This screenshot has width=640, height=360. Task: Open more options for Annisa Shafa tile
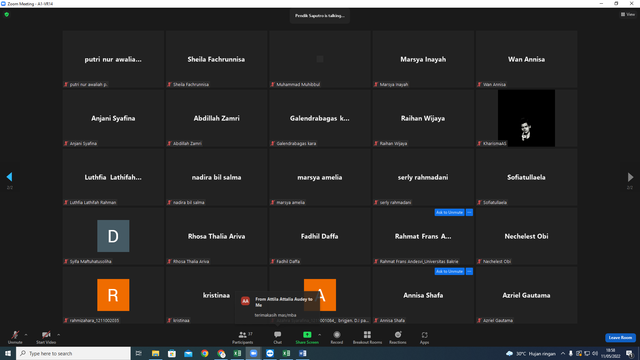point(469,271)
